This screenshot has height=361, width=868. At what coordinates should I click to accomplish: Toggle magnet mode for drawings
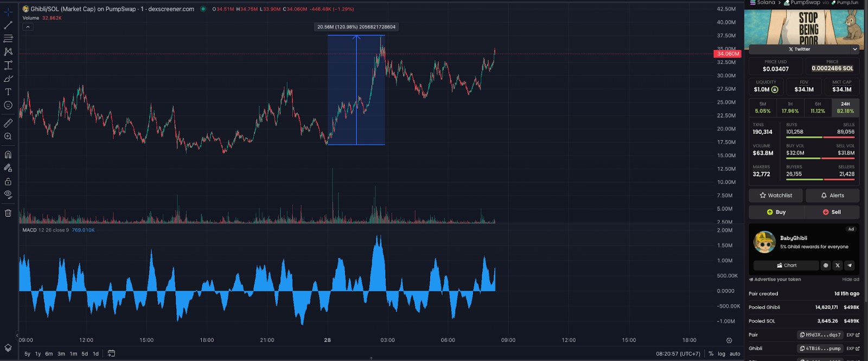(8, 154)
